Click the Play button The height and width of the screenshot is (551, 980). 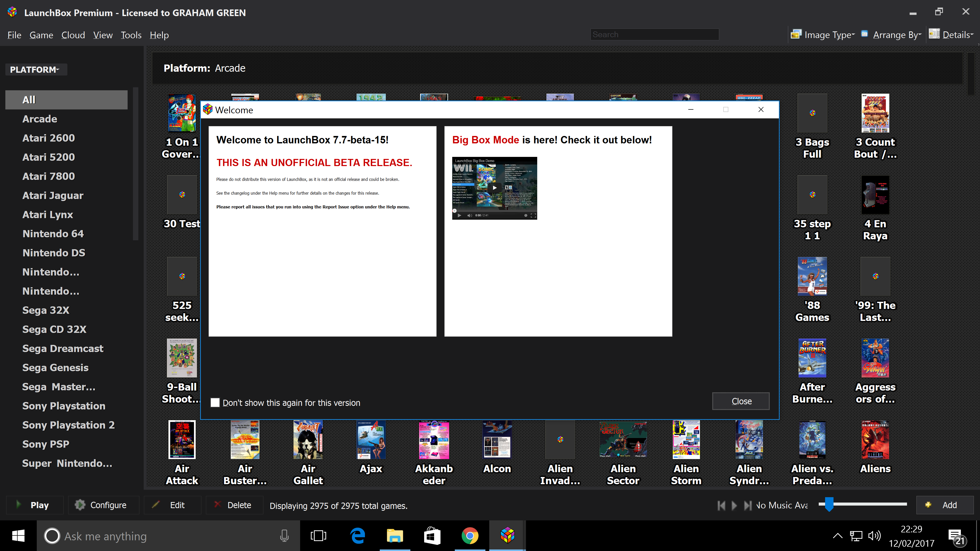(35, 505)
